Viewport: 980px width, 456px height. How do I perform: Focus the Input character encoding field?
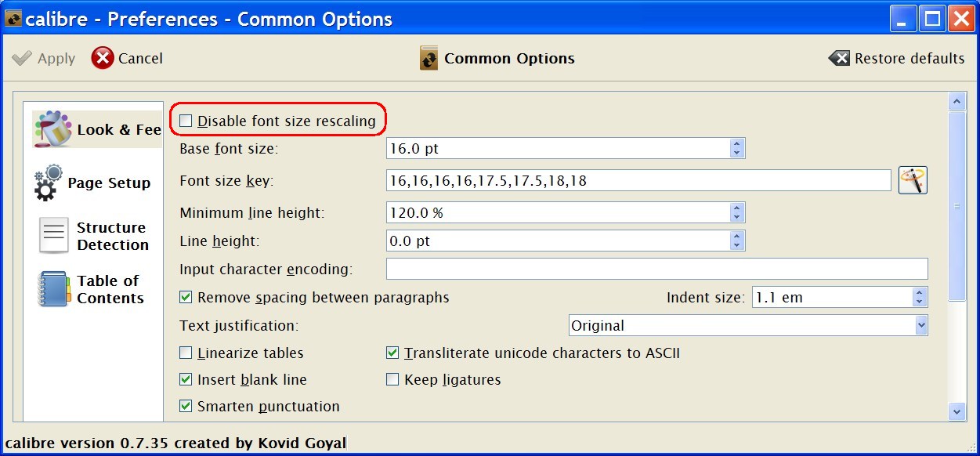click(x=656, y=269)
